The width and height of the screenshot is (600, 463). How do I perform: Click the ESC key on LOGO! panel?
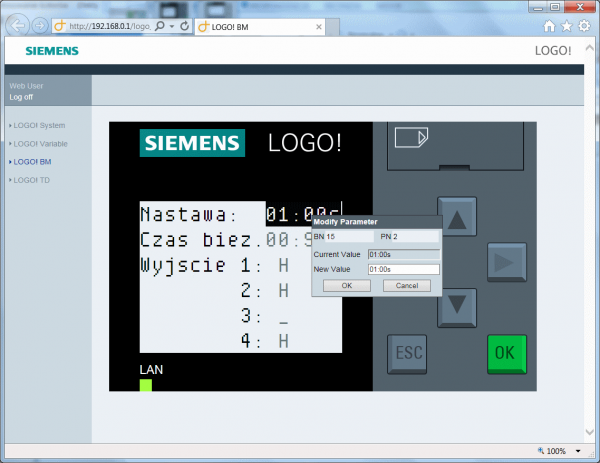click(x=407, y=354)
